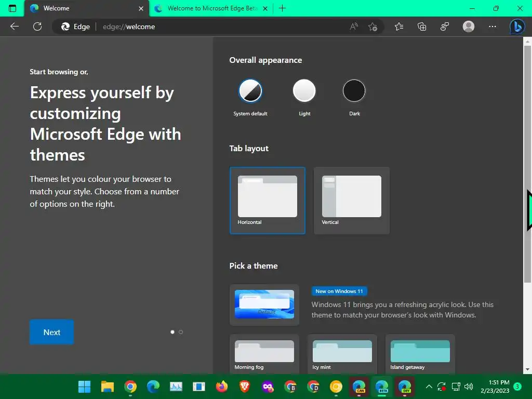
Task: Reload the welcome page
Action: click(x=37, y=26)
